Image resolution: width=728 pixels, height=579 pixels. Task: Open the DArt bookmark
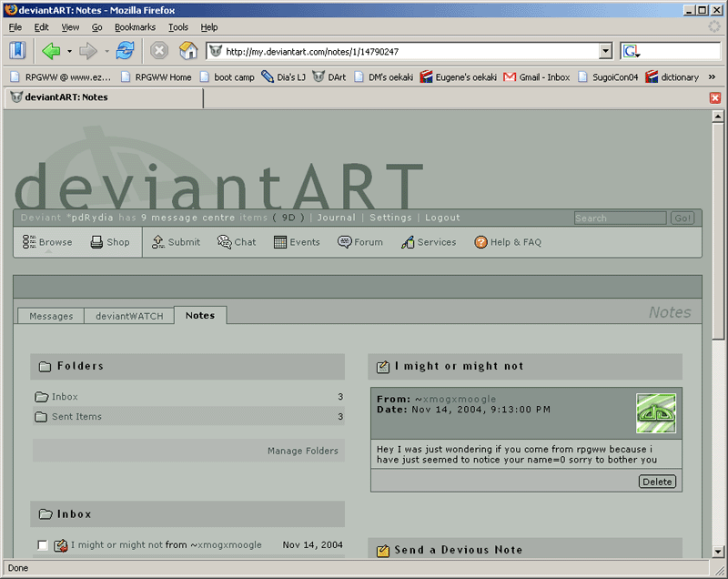329,77
